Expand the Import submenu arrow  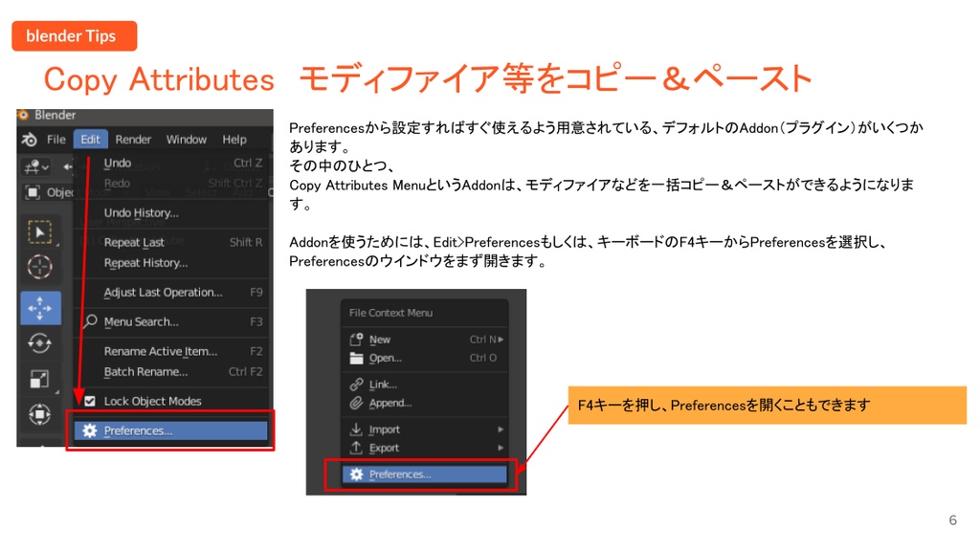[501, 429]
